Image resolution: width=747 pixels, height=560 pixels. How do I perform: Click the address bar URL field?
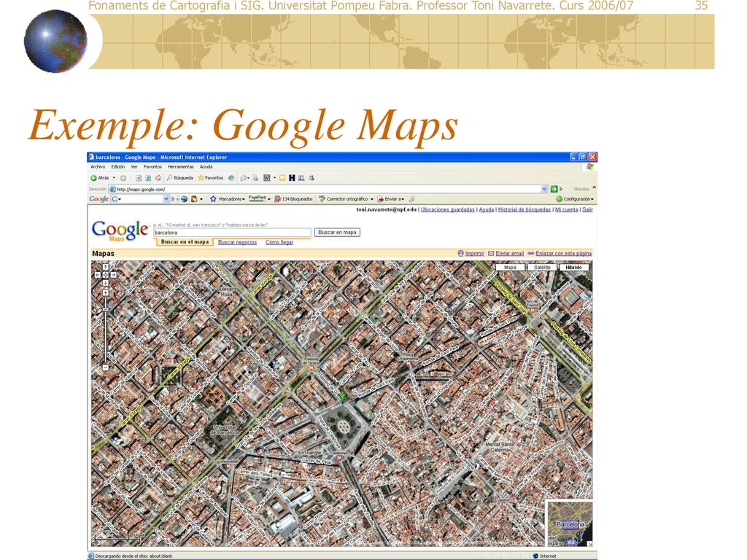coord(329,189)
